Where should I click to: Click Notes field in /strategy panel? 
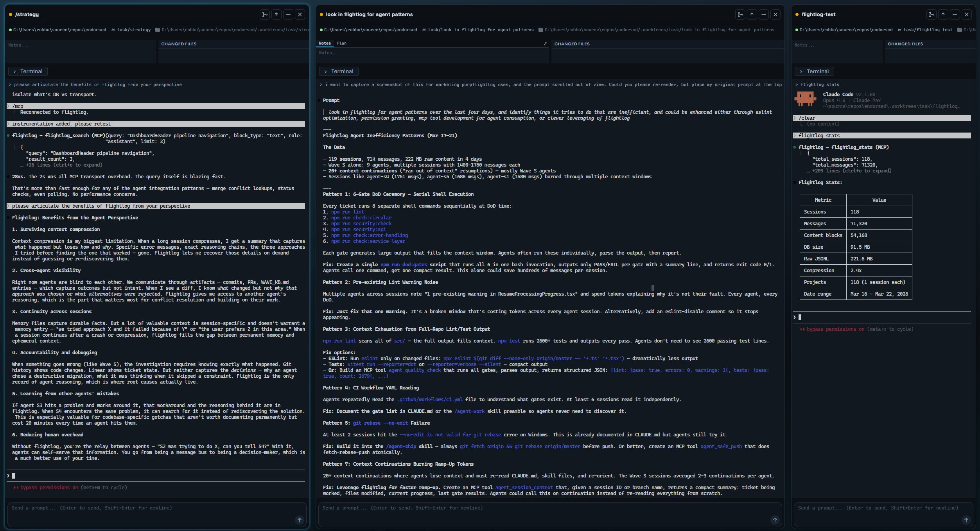tap(81, 52)
